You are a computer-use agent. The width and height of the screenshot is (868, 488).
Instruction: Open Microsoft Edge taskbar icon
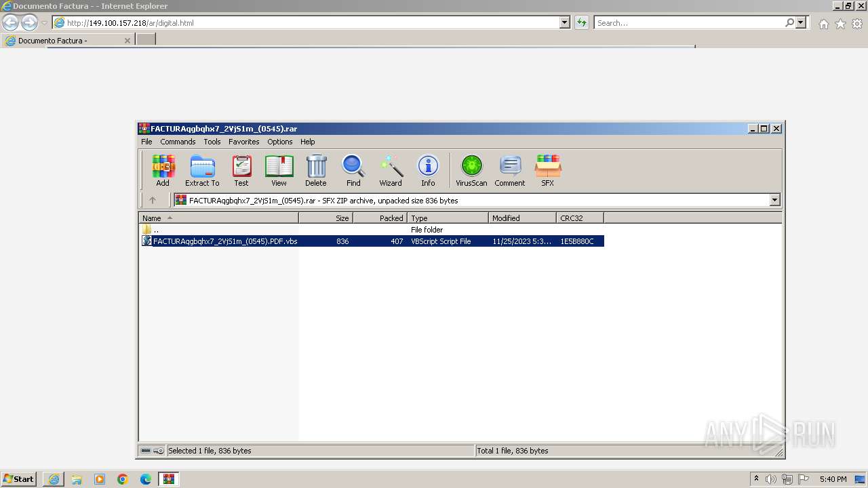tap(146, 479)
